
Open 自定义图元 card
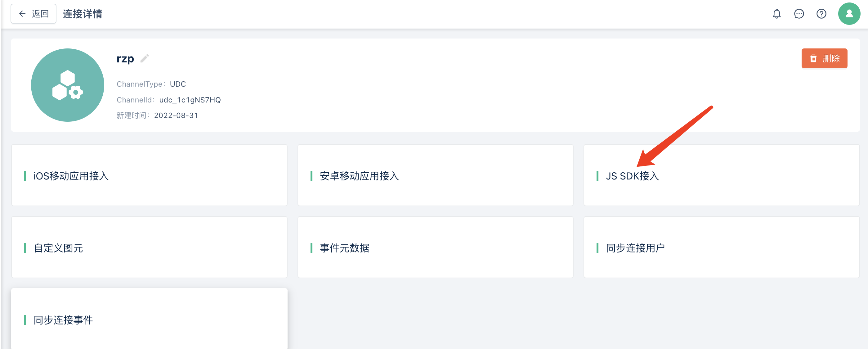[149, 247]
